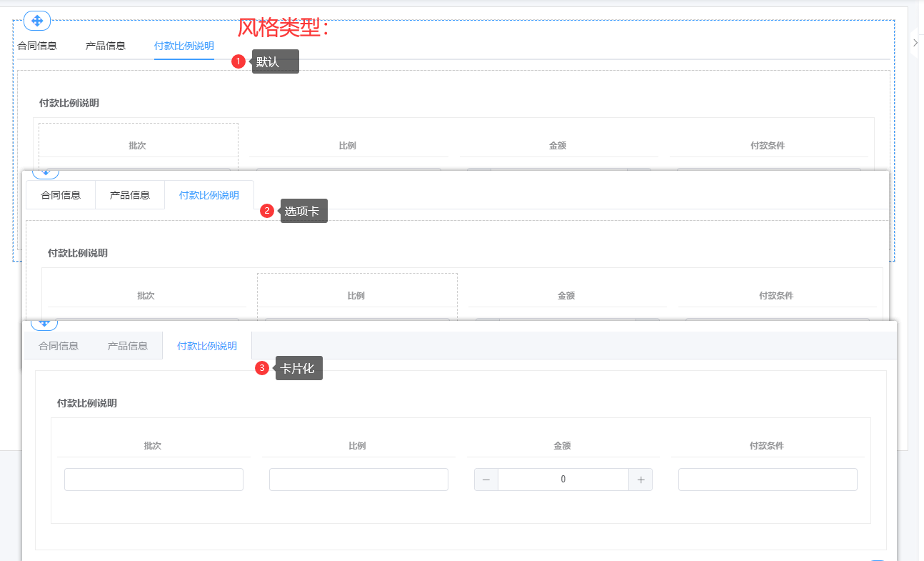Click the 金额 column header in the bottom panel
The width and height of the screenshot is (924, 561).
[563, 446]
